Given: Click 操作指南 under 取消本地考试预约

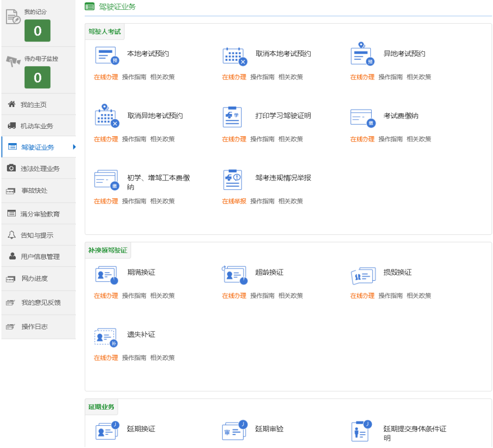Looking at the screenshot, I should 262,77.
